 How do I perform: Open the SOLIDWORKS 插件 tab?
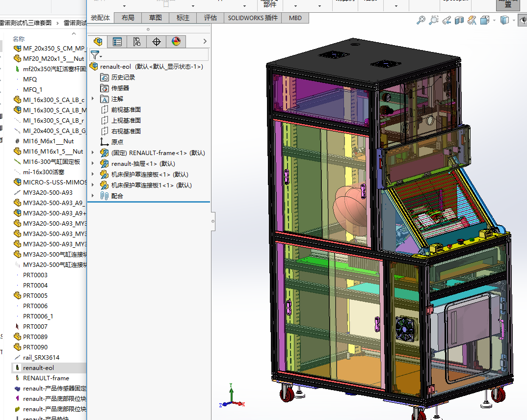point(253,18)
